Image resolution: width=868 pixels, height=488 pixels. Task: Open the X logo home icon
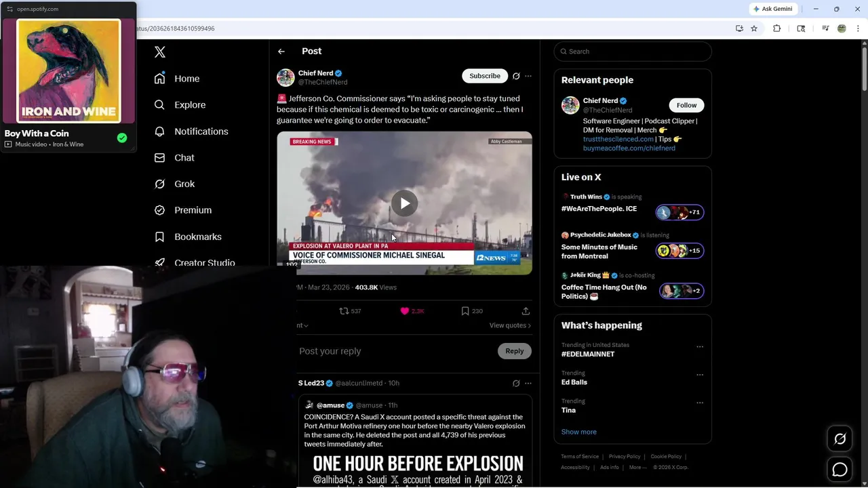[x=160, y=52]
